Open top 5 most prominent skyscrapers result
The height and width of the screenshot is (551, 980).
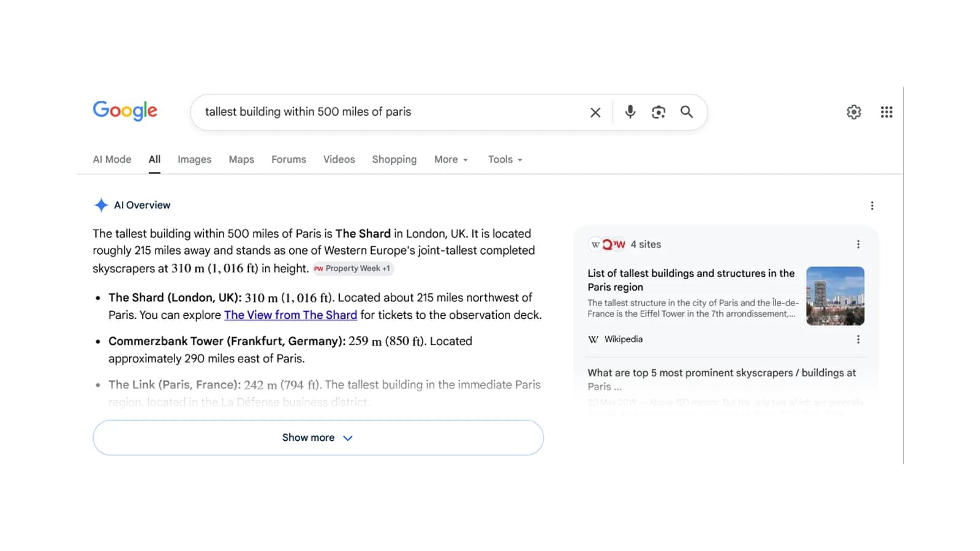[722, 380]
